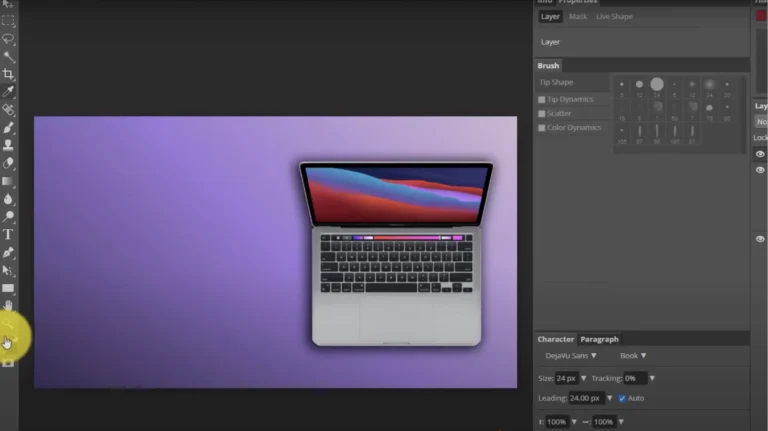Click the Tracking 0% field
The height and width of the screenshot is (431, 768).
(x=635, y=378)
